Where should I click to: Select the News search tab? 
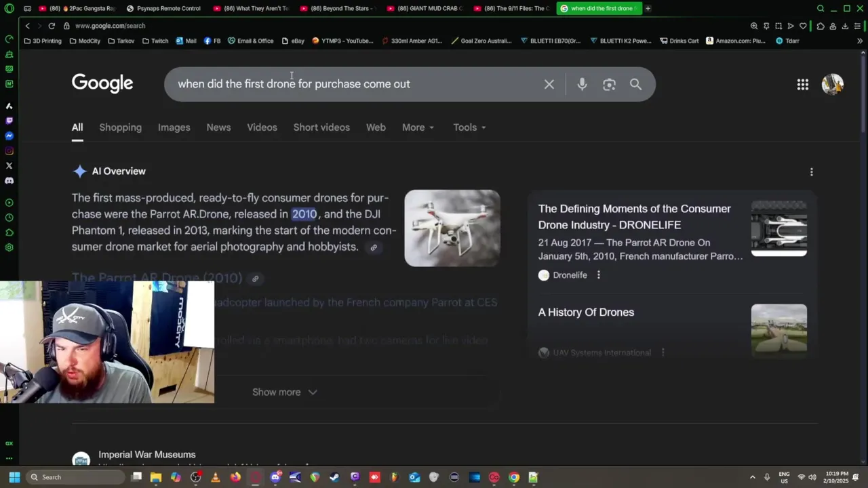(218, 127)
